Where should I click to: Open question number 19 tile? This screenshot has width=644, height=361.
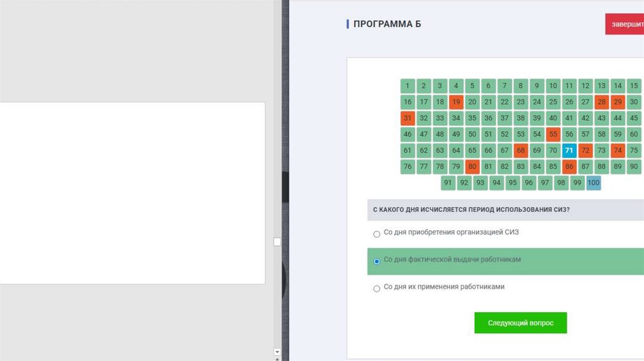456,102
